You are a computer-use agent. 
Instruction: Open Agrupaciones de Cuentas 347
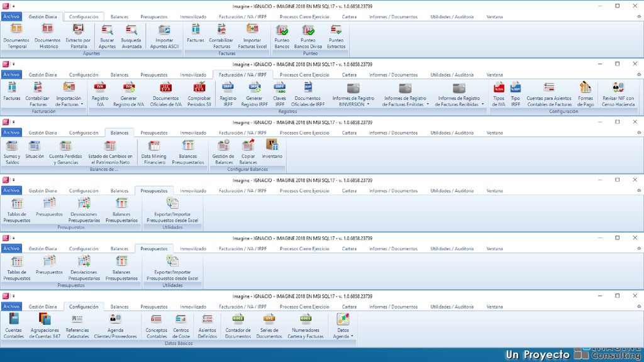pos(45,326)
